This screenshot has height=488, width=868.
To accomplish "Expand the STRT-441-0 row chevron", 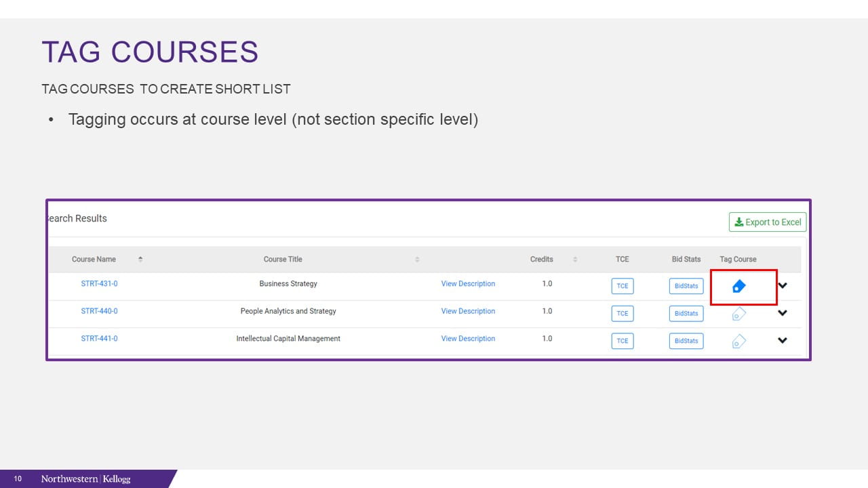I will [783, 340].
